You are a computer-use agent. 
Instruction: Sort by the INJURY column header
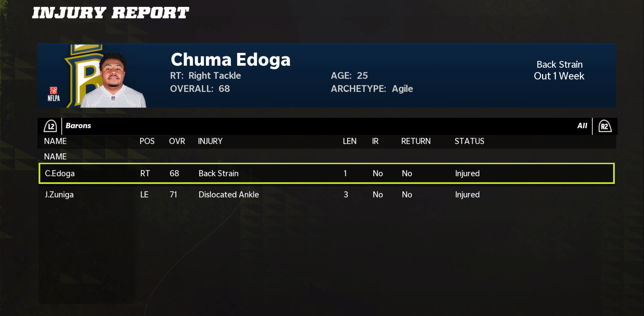(210, 141)
